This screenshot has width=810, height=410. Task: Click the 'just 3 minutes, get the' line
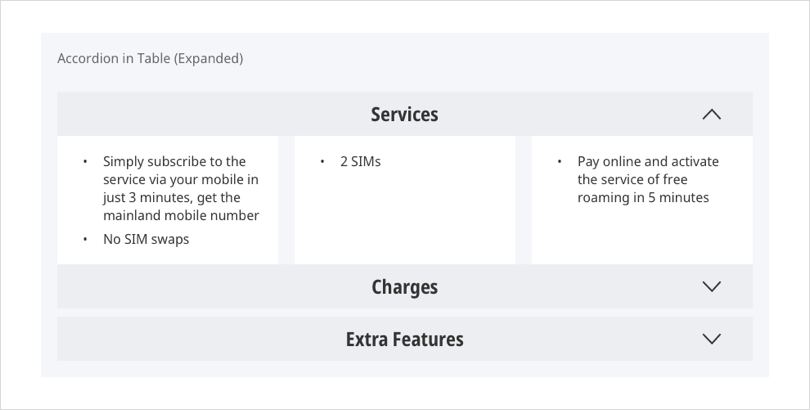172,197
